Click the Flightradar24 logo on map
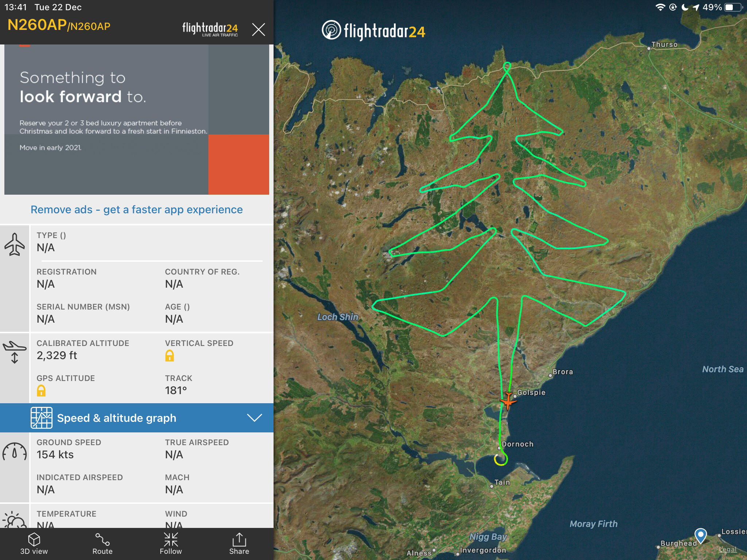The height and width of the screenshot is (560, 747). (x=373, y=31)
